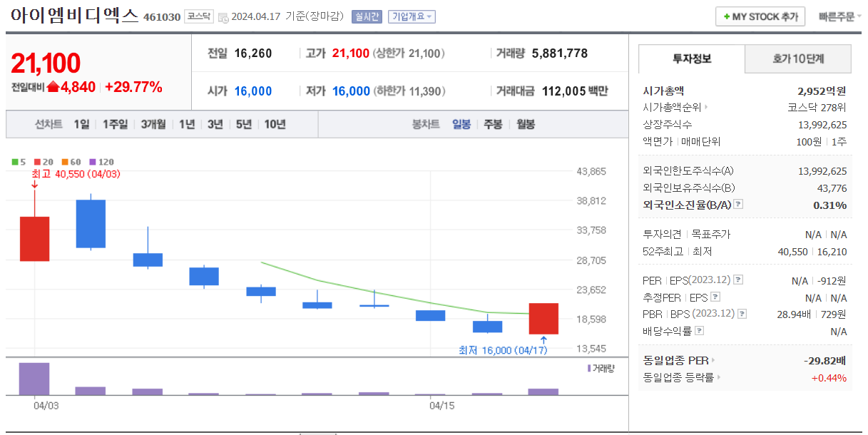Click the 코스닥 278위 rank value
Image resolution: width=868 pixels, height=435 pixels.
click(817, 108)
